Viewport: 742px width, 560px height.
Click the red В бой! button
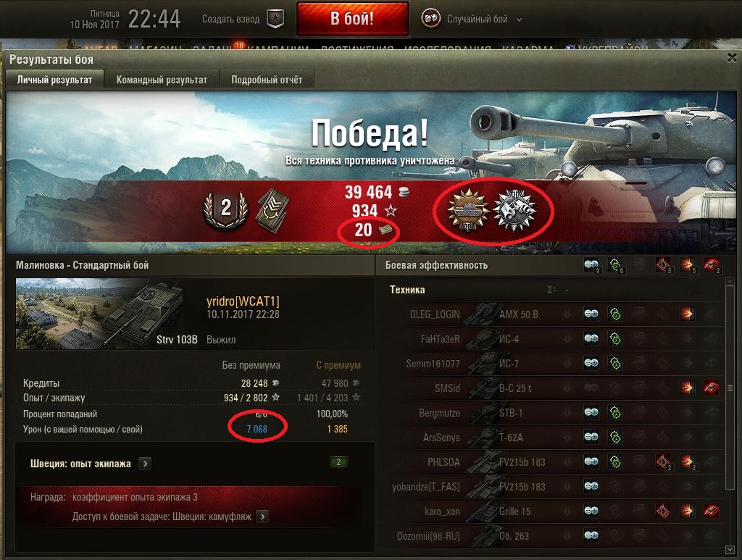[353, 19]
